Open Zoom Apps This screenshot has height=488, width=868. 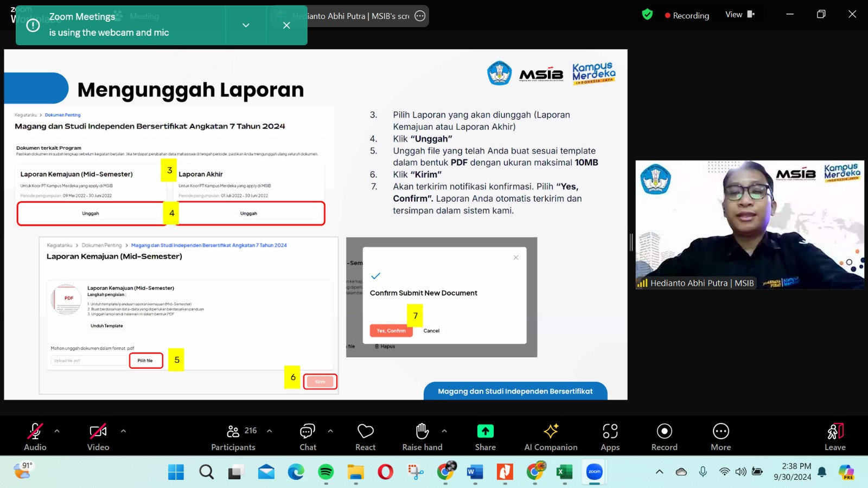[x=610, y=437]
